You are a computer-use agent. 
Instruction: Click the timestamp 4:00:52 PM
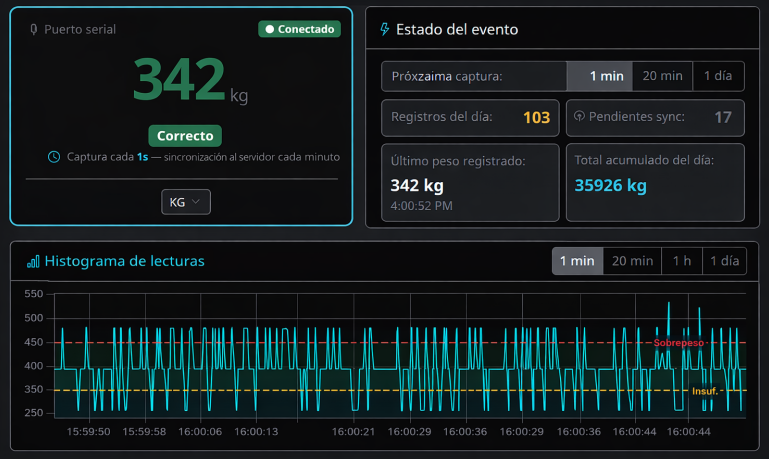coord(421,206)
